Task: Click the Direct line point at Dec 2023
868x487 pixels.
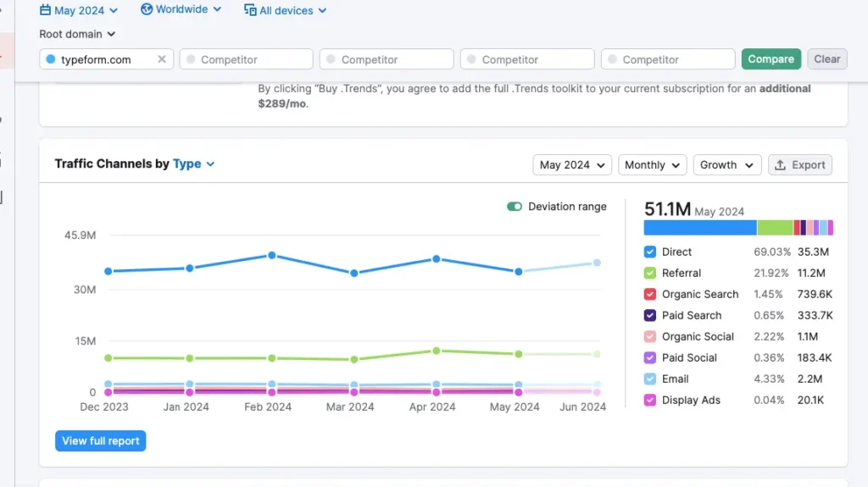Action: (108, 271)
